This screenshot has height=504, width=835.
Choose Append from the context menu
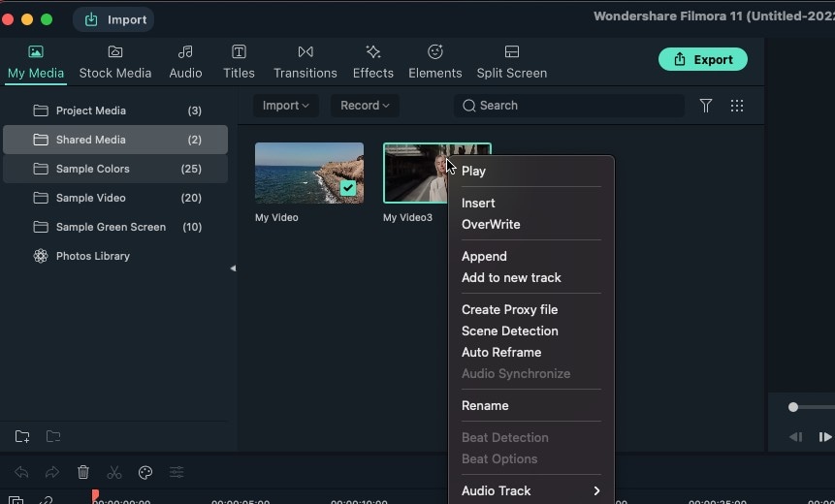pyautogui.click(x=484, y=256)
